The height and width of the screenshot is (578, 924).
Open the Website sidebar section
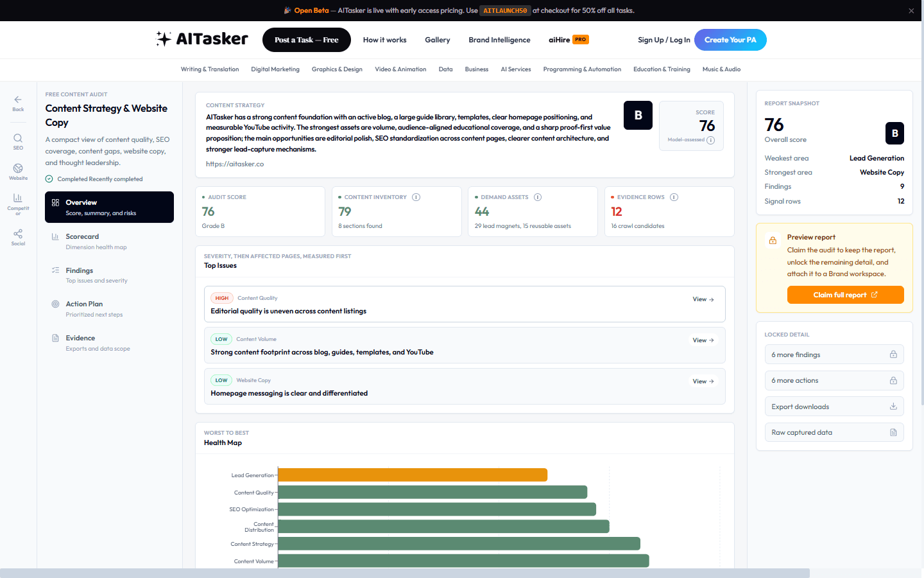18,172
